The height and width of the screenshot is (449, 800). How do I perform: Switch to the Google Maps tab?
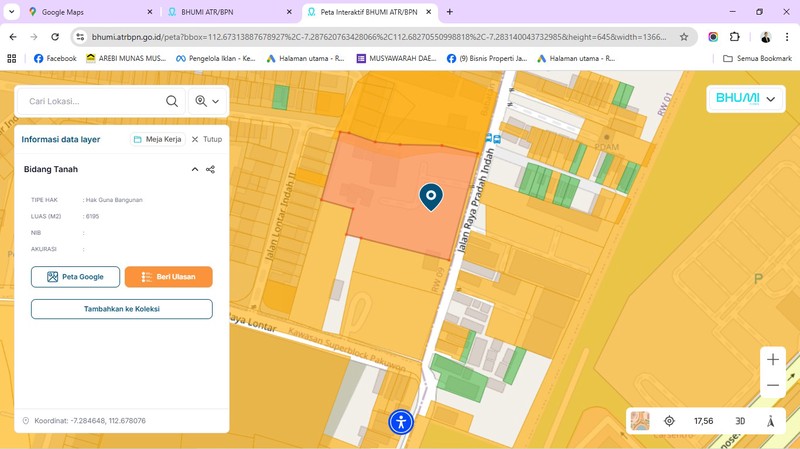click(x=90, y=12)
